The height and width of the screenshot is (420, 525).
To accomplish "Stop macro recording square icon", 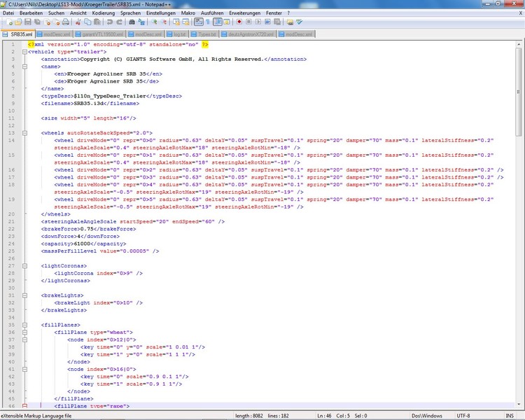I will (248, 22).
